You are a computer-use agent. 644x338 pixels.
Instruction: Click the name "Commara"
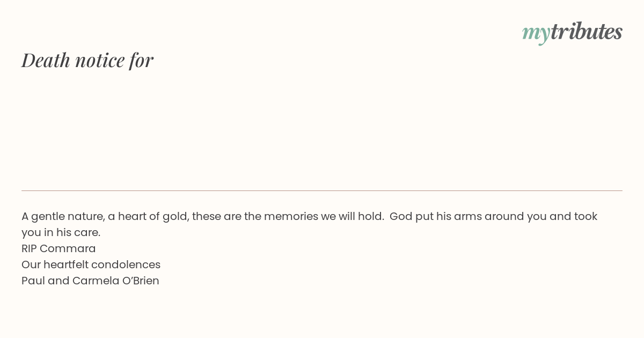point(68,248)
